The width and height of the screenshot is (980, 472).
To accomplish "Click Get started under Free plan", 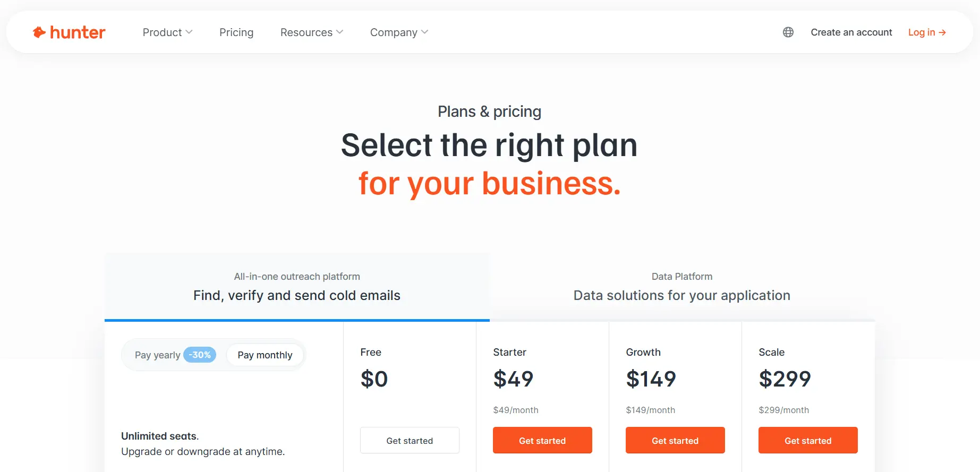I will coord(410,440).
